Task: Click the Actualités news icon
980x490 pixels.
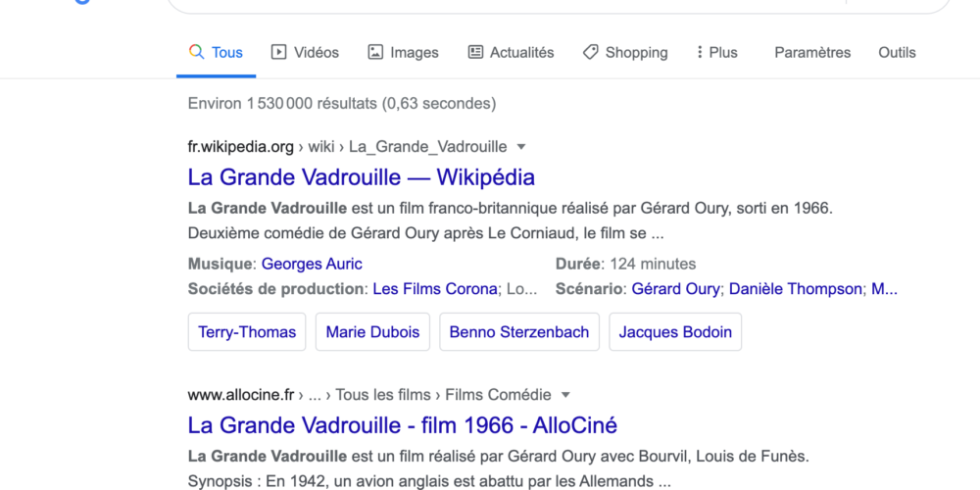Action: [x=475, y=52]
